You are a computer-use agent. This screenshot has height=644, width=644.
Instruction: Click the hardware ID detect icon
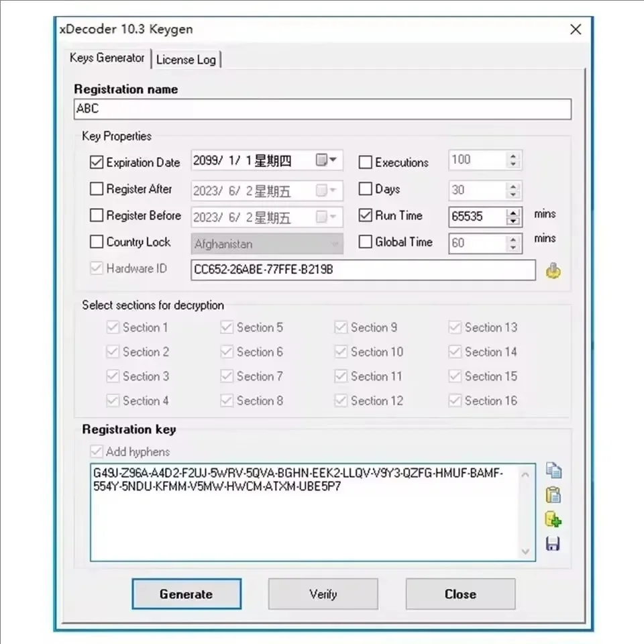(553, 270)
